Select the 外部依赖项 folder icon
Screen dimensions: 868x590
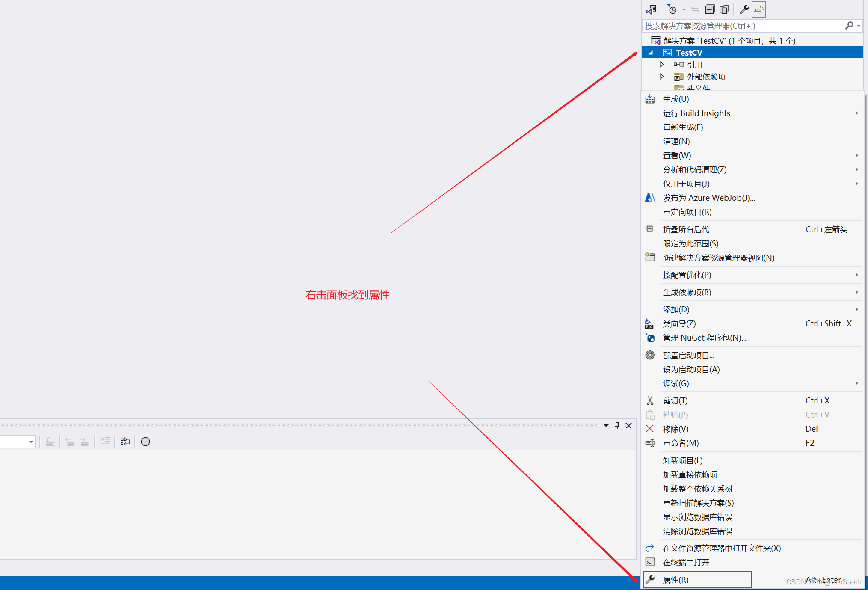point(678,77)
